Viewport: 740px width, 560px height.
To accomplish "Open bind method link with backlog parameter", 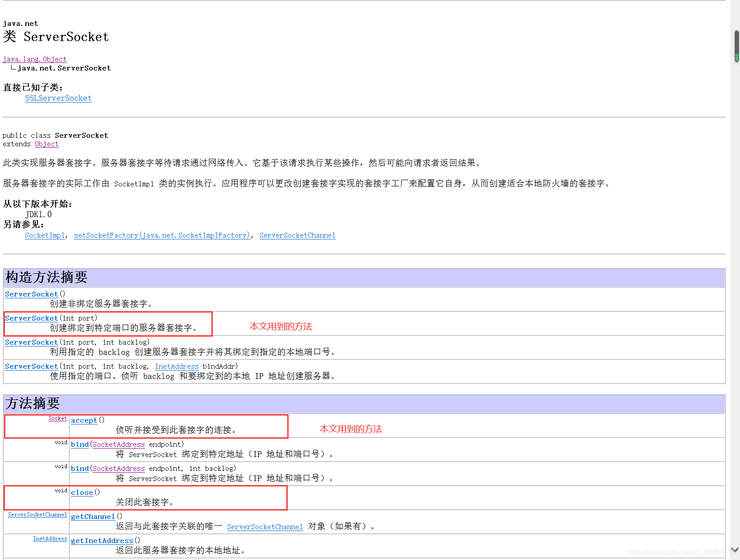I will click(x=80, y=469).
